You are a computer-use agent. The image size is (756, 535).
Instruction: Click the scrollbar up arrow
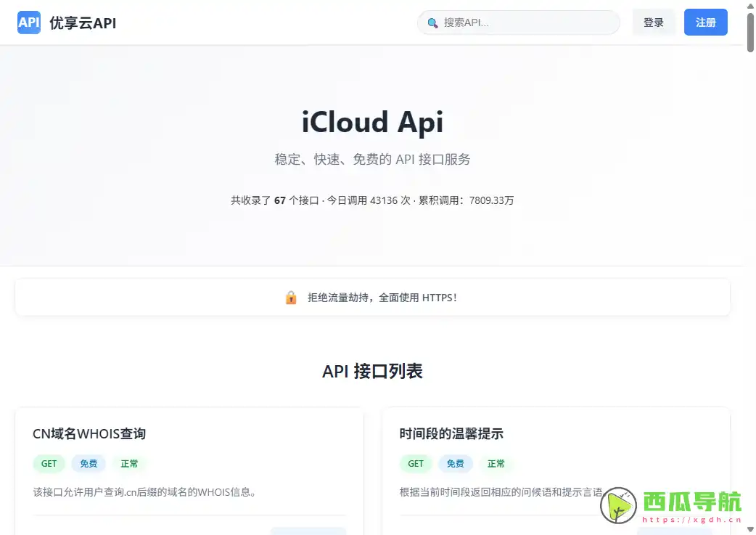(750, 5)
